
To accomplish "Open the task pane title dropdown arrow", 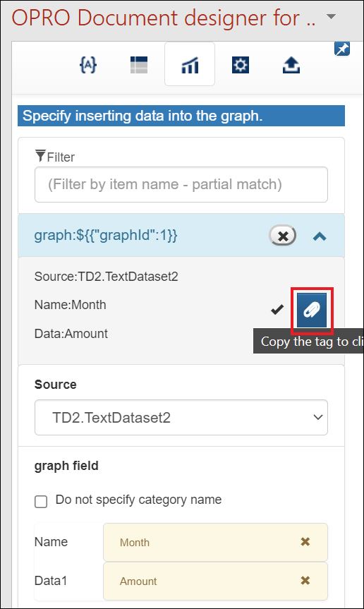I will 331,16.
